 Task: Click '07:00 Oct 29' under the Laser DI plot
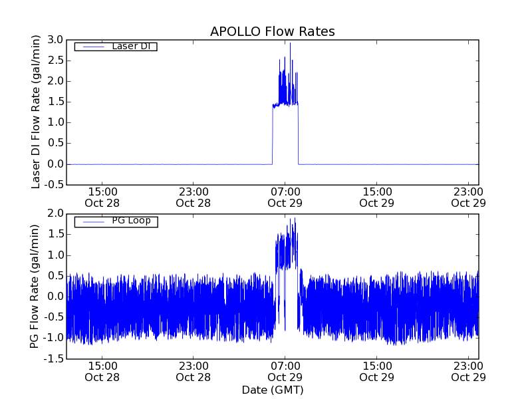click(x=285, y=198)
